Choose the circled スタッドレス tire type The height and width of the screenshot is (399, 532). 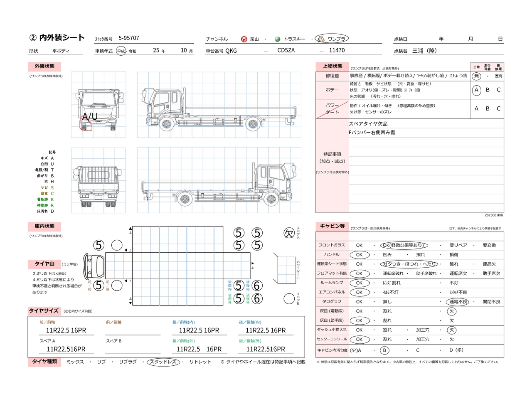tap(164, 362)
